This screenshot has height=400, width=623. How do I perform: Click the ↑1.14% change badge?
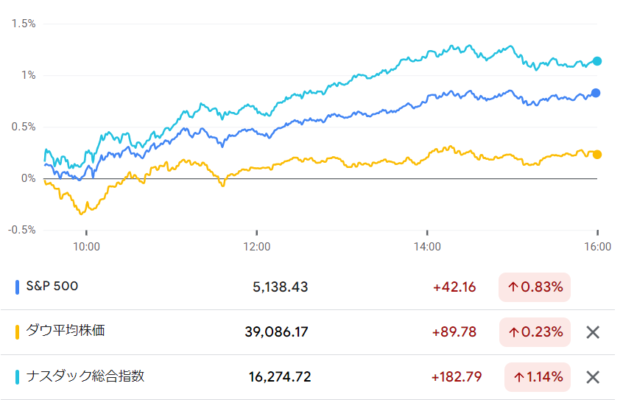[537, 377]
